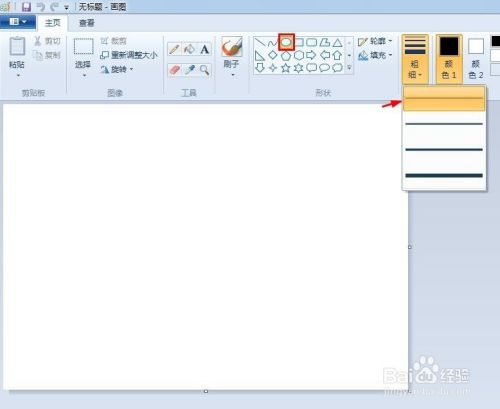Click the 裁剪 (Crop) button

point(113,41)
